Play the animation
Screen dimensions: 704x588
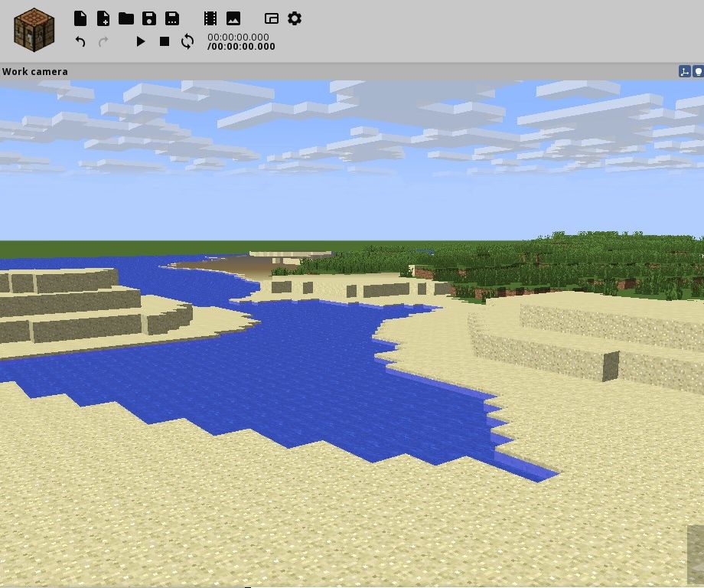tap(141, 41)
